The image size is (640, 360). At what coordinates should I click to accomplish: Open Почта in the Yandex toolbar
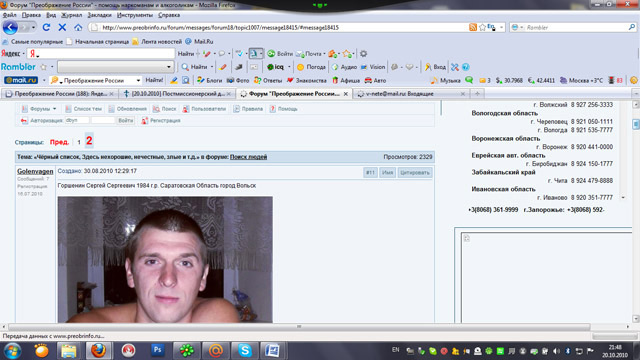[309, 53]
